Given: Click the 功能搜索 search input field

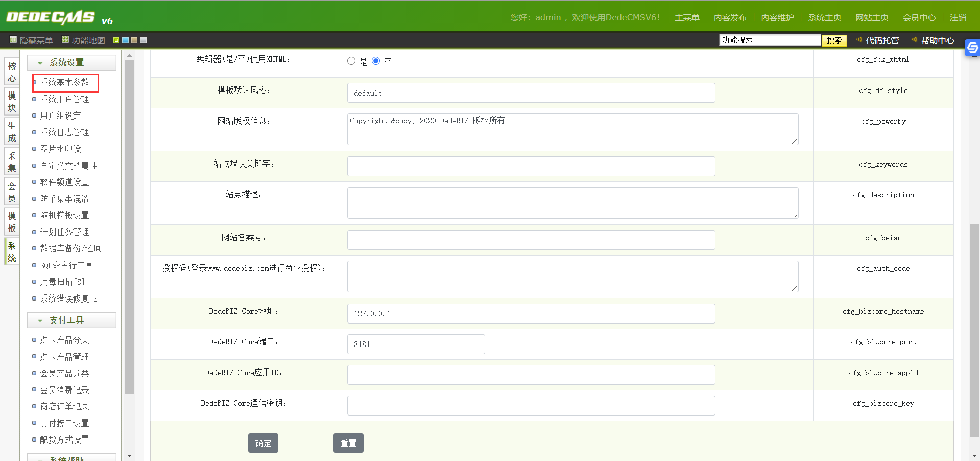Looking at the screenshot, I should (x=770, y=40).
